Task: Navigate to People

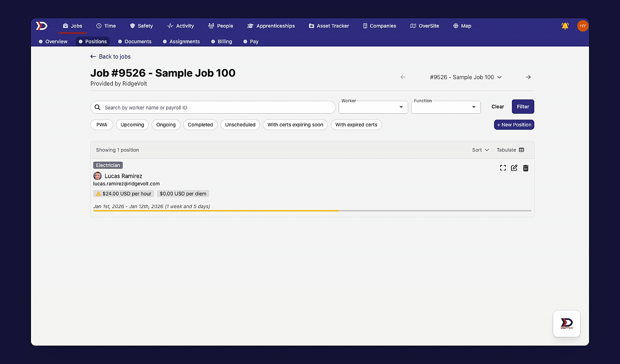Action: click(x=221, y=26)
